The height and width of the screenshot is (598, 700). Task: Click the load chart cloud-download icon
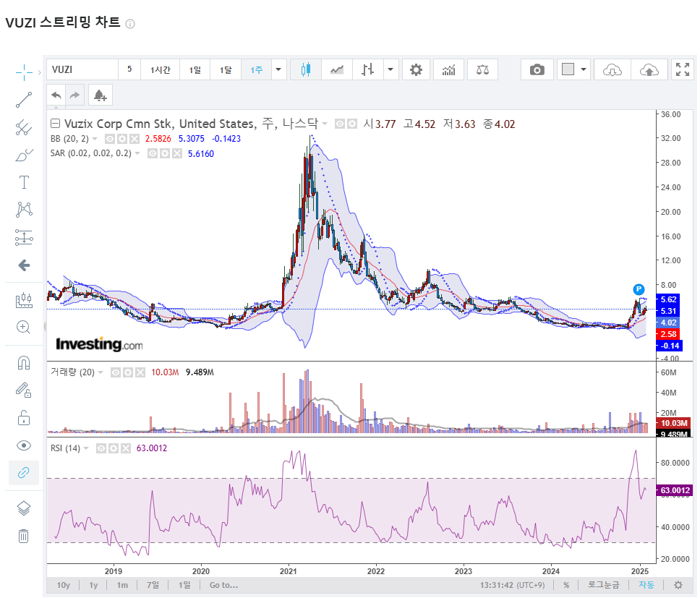click(612, 69)
